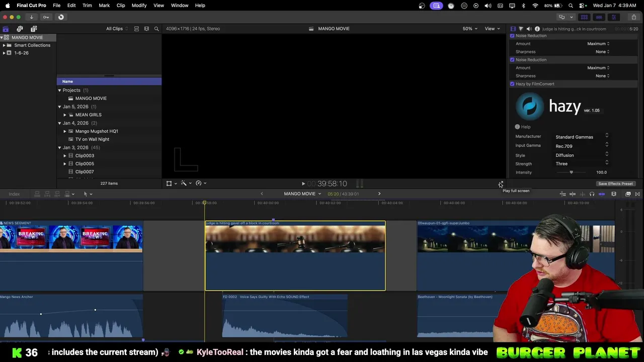
Task: Expand the Mango Mugshot HQ1 item
Action: [x=64, y=131]
